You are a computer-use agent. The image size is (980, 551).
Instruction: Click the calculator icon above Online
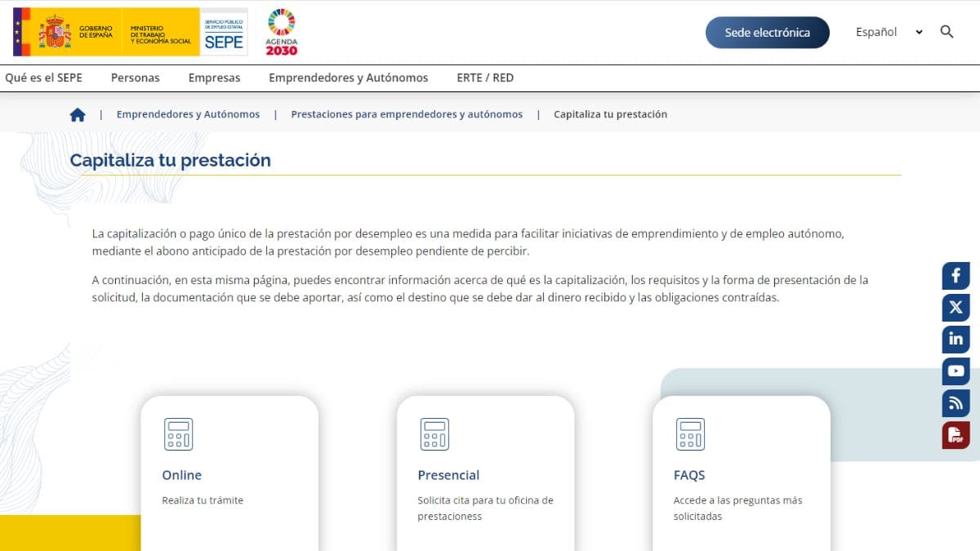[178, 434]
